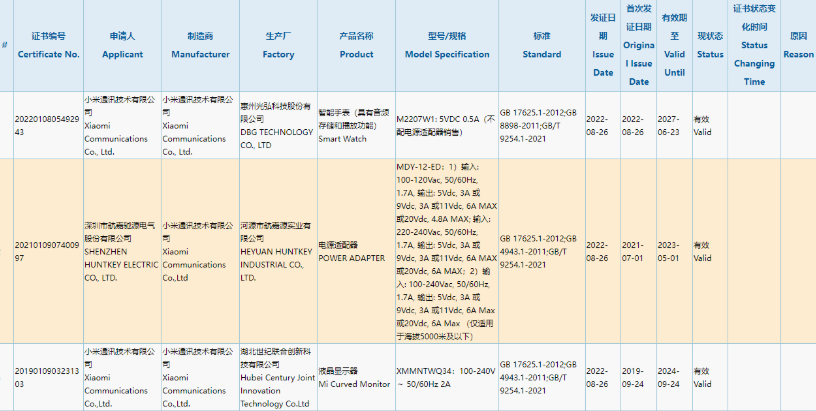Select the Factory column header

click(x=278, y=45)
